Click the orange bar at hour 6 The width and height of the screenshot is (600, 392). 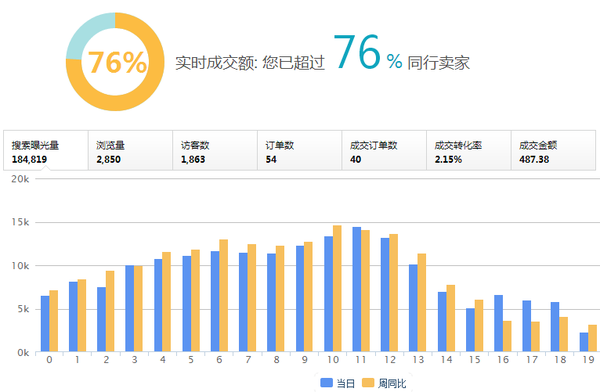coord(223,296)
